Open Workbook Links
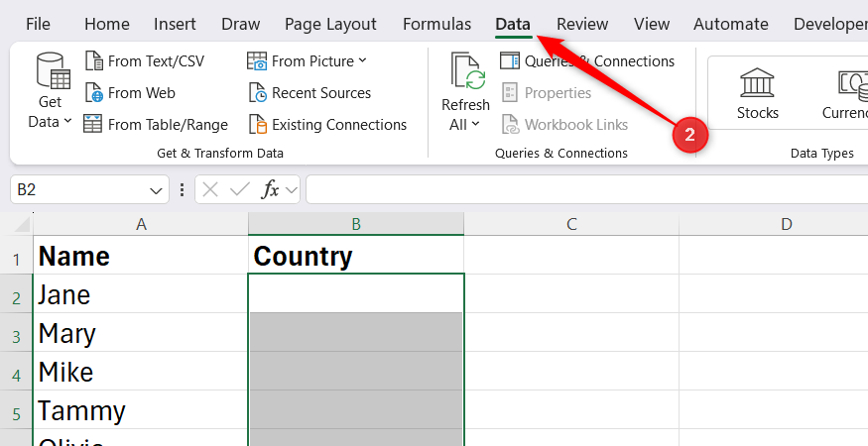868x446 pixels. [564, 125]
